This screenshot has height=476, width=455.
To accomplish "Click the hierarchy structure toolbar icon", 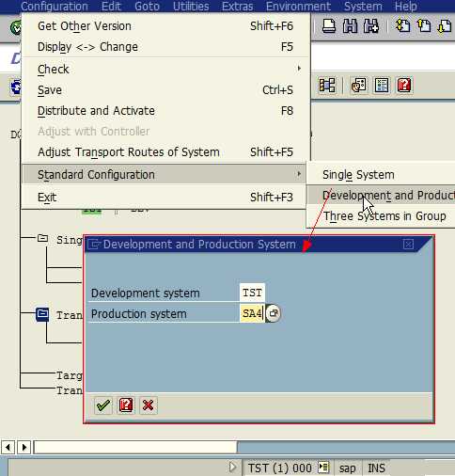I will [x=327, y=85].
